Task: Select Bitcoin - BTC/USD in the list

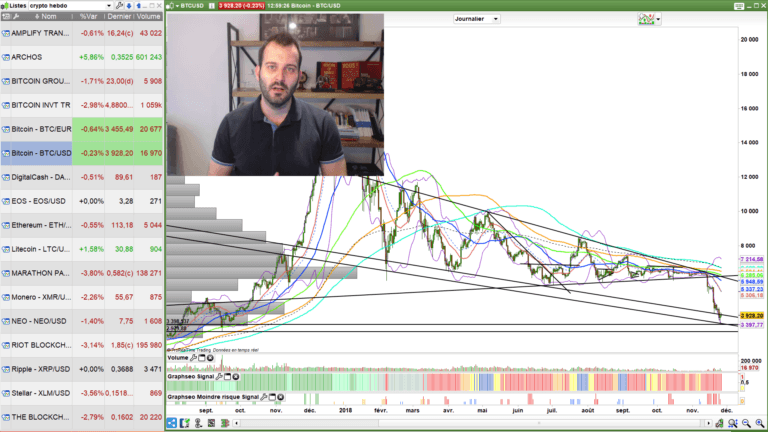Action: 42,153
